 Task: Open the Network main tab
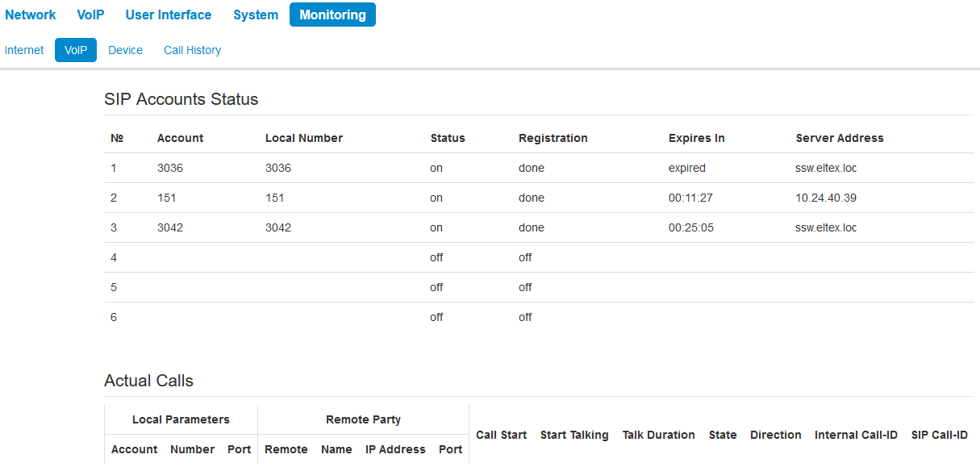tap(31, 15)
